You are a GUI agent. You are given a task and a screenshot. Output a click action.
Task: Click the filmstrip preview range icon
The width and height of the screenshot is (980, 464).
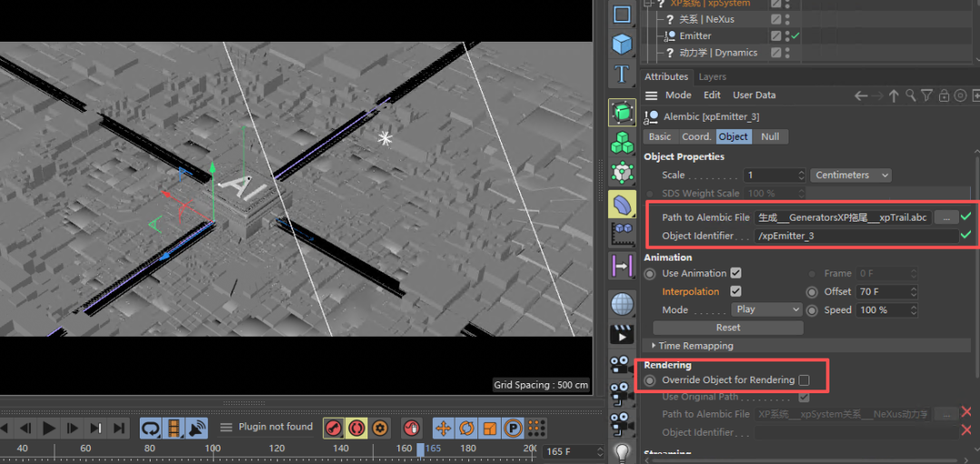[x=174, y=429]
